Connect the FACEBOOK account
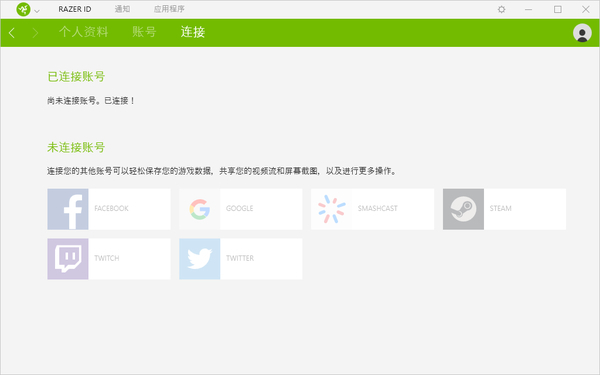The height and width of the screenshot is (375, 600). coord(109,209)
